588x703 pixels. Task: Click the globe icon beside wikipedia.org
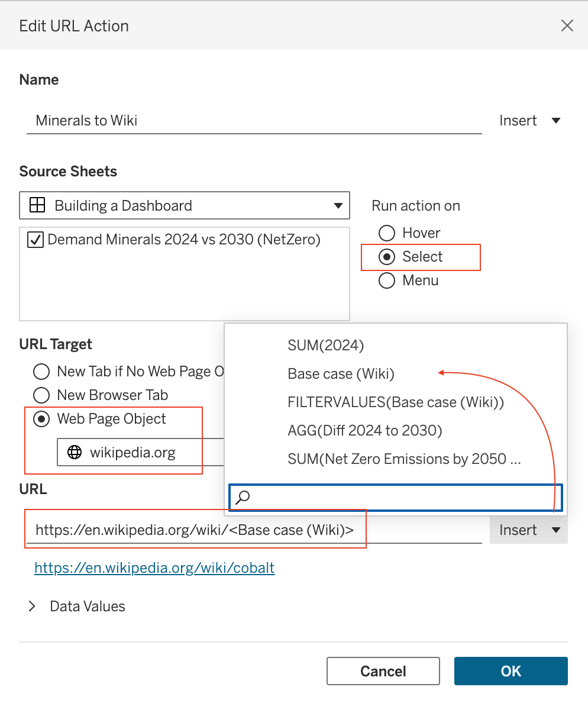coord(75,452)
